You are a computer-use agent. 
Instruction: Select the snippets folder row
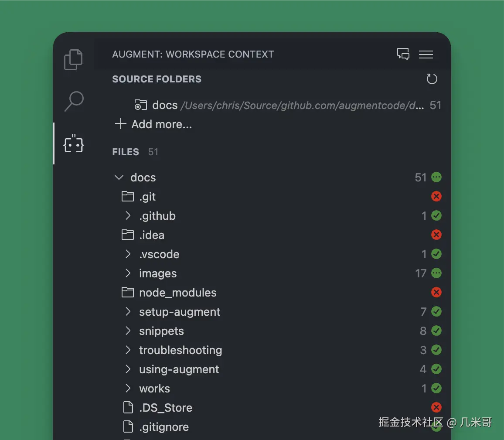tap(161, 331)
